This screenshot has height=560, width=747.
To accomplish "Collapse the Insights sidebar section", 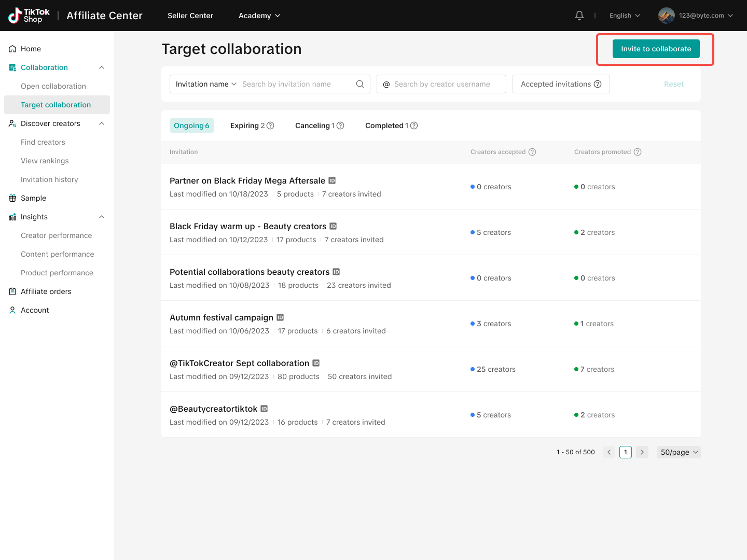I will pos(102,217).
